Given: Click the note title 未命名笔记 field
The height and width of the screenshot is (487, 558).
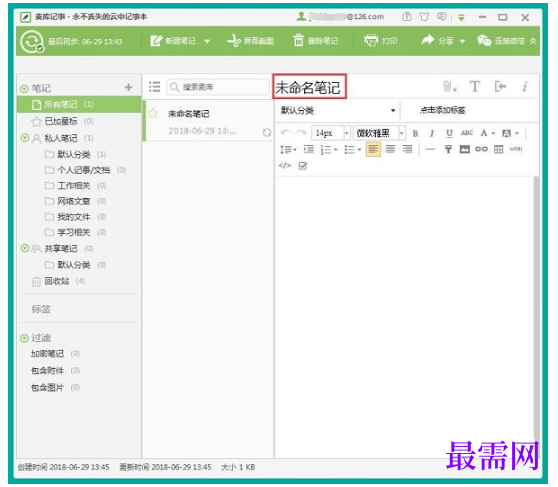Looking at the screenshot, I should pyautogui.click(x=309, y=87).
